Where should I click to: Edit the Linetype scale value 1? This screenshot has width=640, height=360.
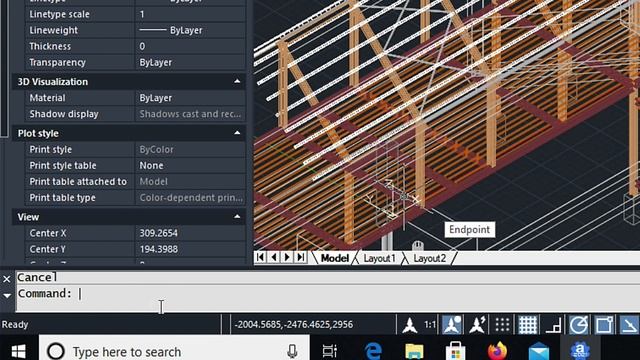(x=190, y=14)
